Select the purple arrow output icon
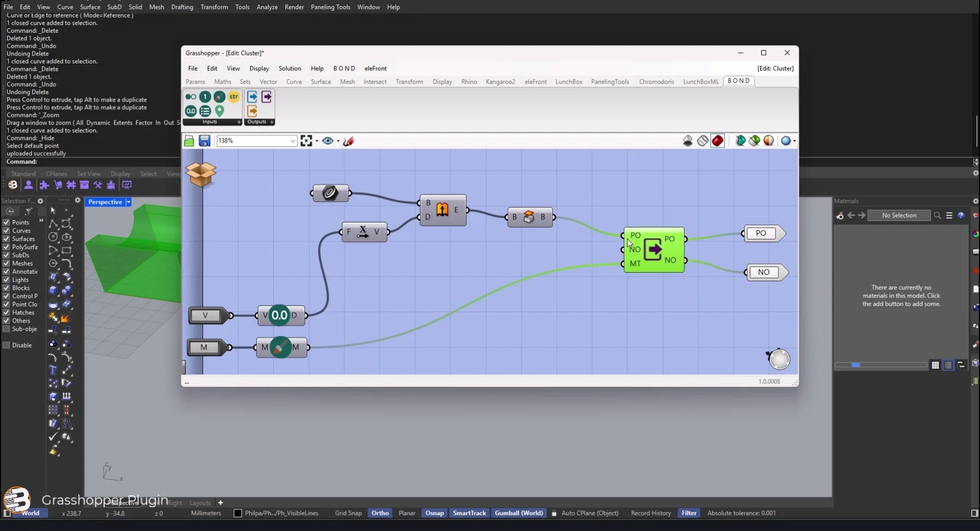Viewport: 980px width, 531px height. coord(267,97)
